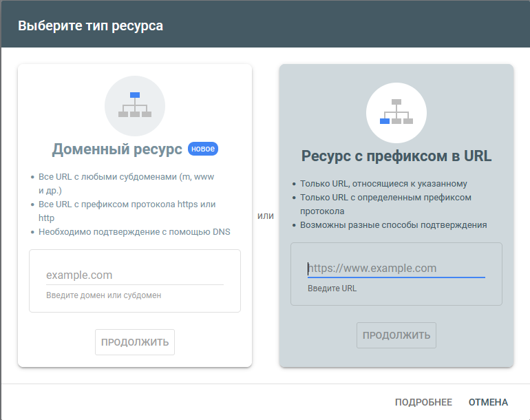Image resolution: width=530 pixels, height=420 pixels.
Task: Cancel the dialog with ОТМЕНА
Action: point(488,402)
